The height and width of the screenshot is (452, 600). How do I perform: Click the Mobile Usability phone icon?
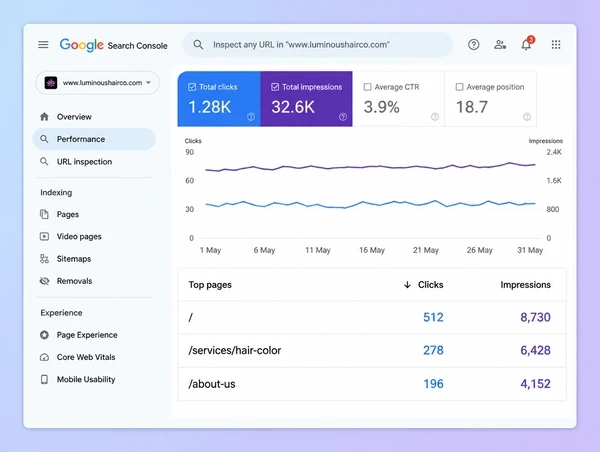(44, 379)
